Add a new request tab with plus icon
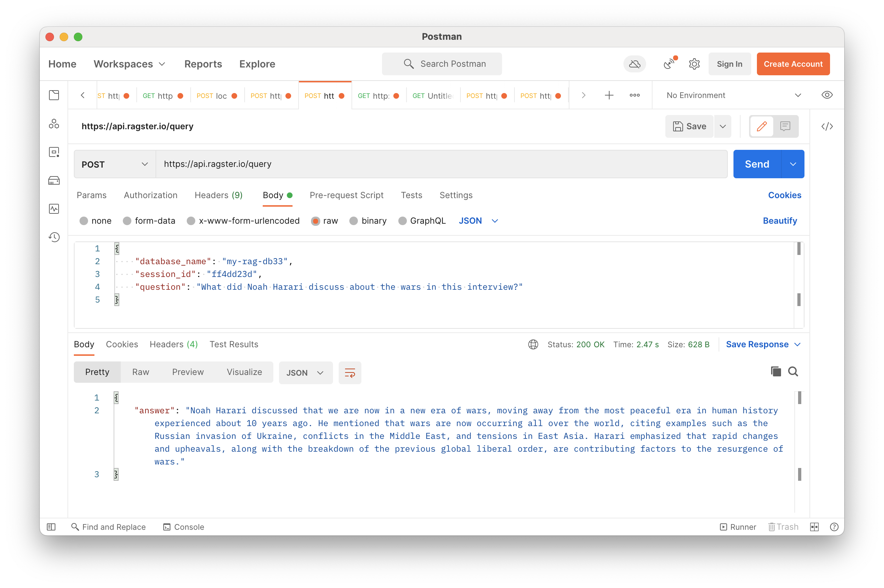 (x=609, y=95)
